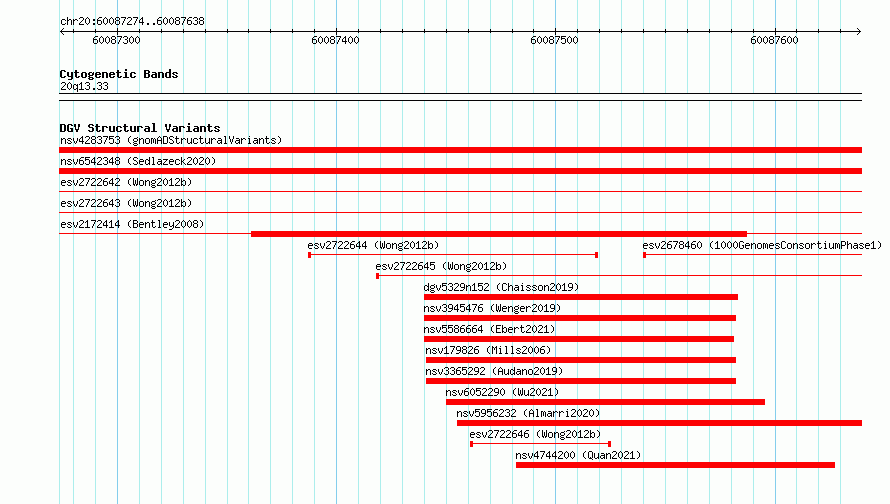Screen dimensions: 890x504
Task: Click the esv2722646 Wong2012b label
Action: [535, 434]
